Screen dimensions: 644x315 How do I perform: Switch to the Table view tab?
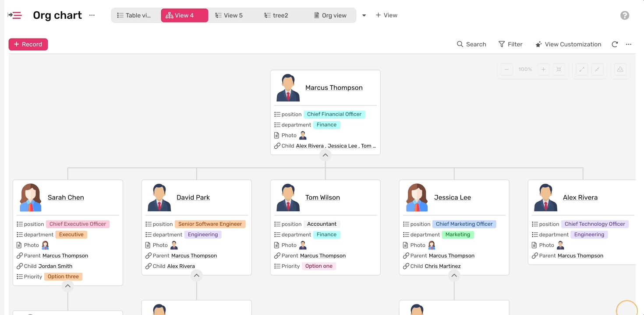click(x=134, y=15)
